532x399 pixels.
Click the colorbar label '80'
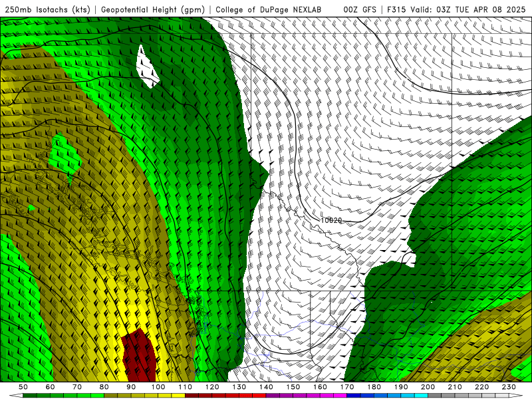click(104, 387)
